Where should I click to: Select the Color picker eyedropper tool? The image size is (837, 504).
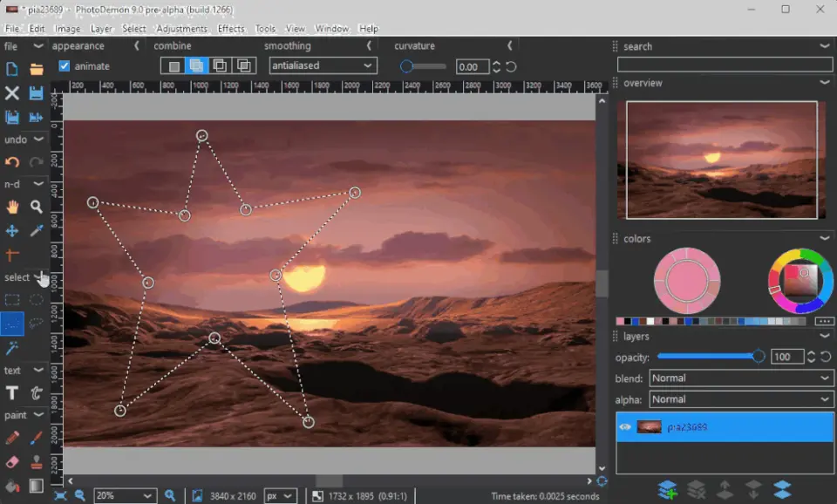(37, 231)
